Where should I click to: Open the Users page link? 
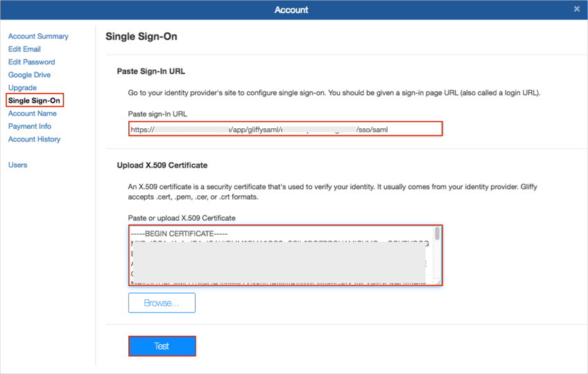[x=17, y=165]
